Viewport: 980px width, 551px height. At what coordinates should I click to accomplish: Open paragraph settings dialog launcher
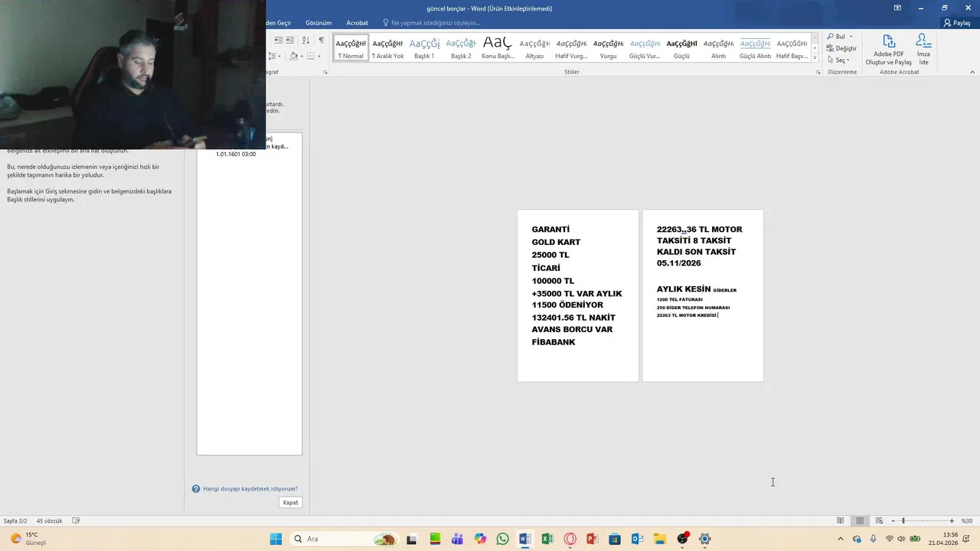click(x=325, y=72)
